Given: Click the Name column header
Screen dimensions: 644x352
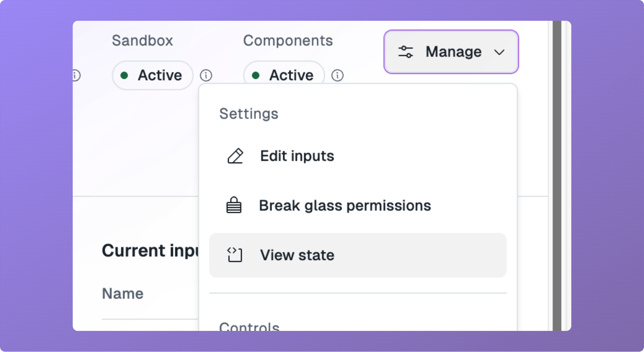Looking at the screenshot, I should tap(123, 294).
